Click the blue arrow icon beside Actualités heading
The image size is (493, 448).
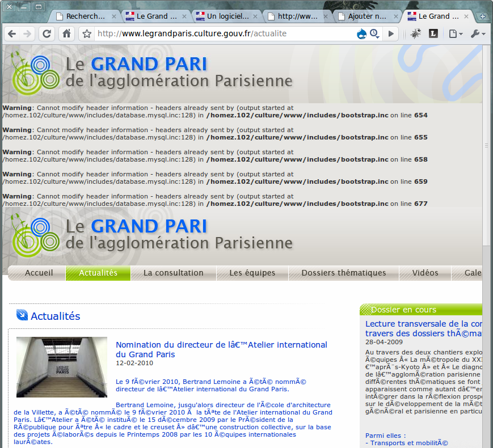pyautogui.click(x=22, y=315)
